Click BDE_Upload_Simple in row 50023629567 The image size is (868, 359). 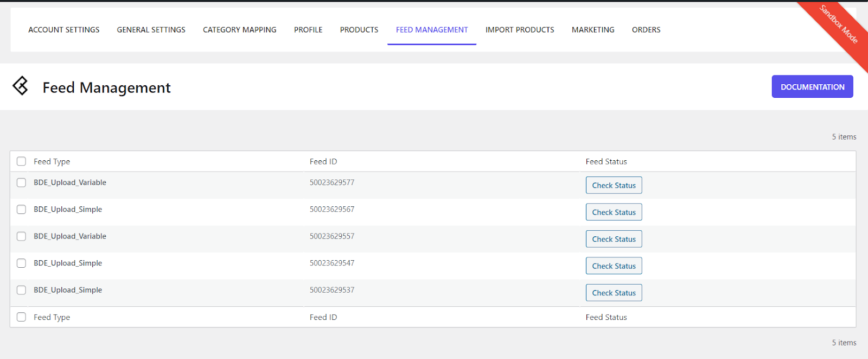coord(68,209)
